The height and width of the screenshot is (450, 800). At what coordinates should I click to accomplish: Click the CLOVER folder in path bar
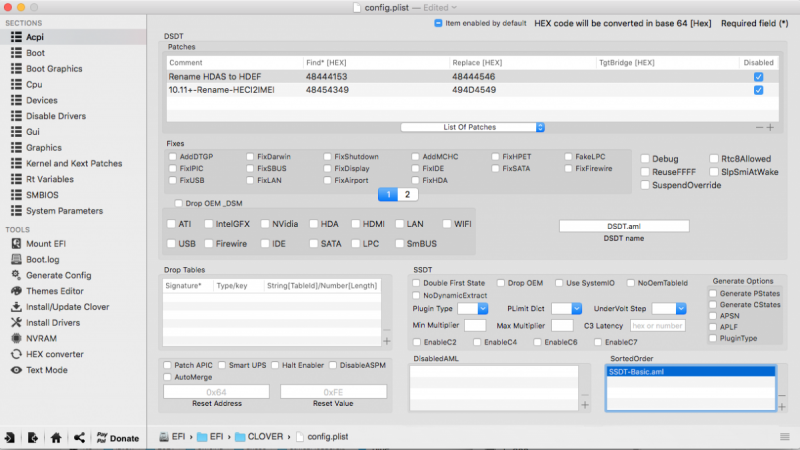[259, 437]
